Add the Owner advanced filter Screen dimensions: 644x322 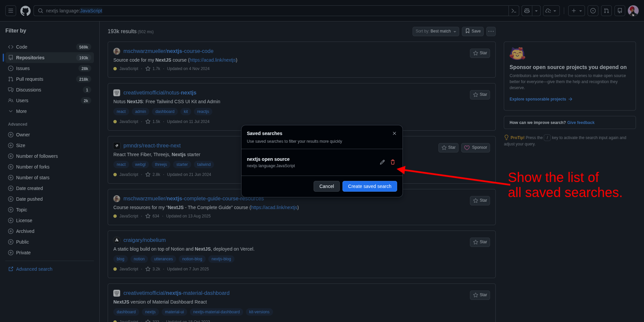click(50, 135)
